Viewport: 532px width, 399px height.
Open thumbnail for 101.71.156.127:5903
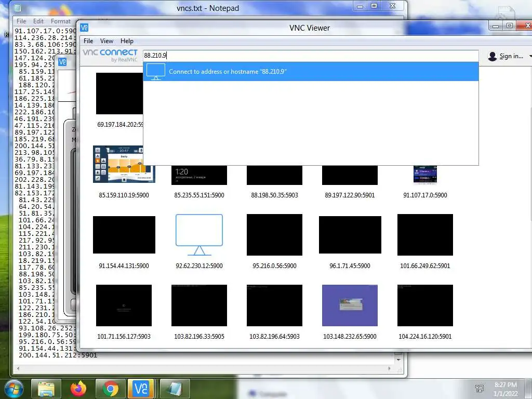pos(124,305)
